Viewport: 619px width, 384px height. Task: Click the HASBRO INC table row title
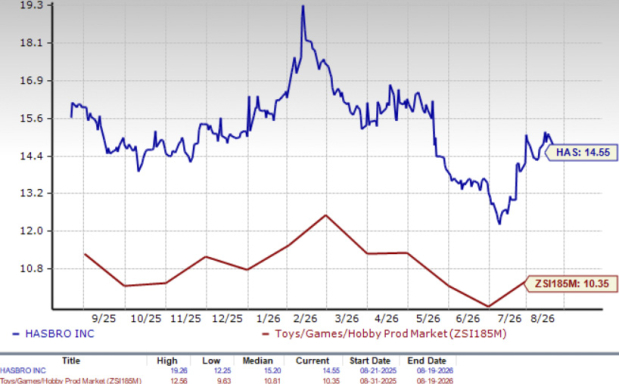23,371
